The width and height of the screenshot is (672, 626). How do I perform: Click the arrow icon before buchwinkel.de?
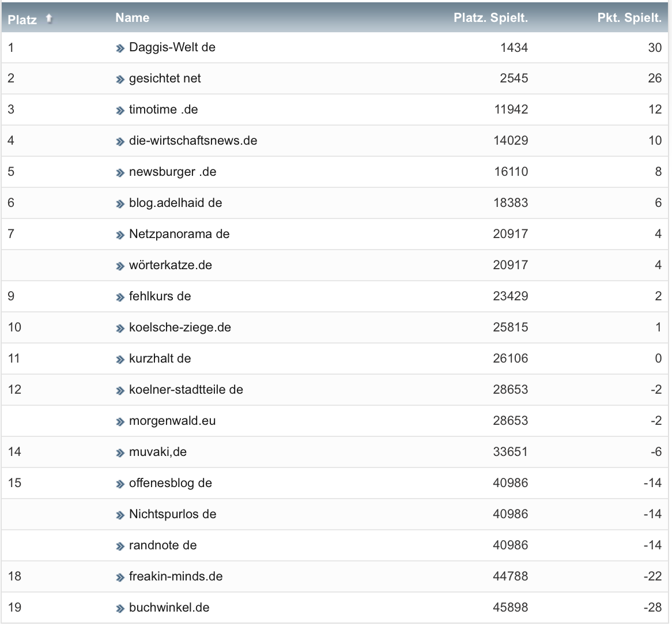[x=120, y=609]
